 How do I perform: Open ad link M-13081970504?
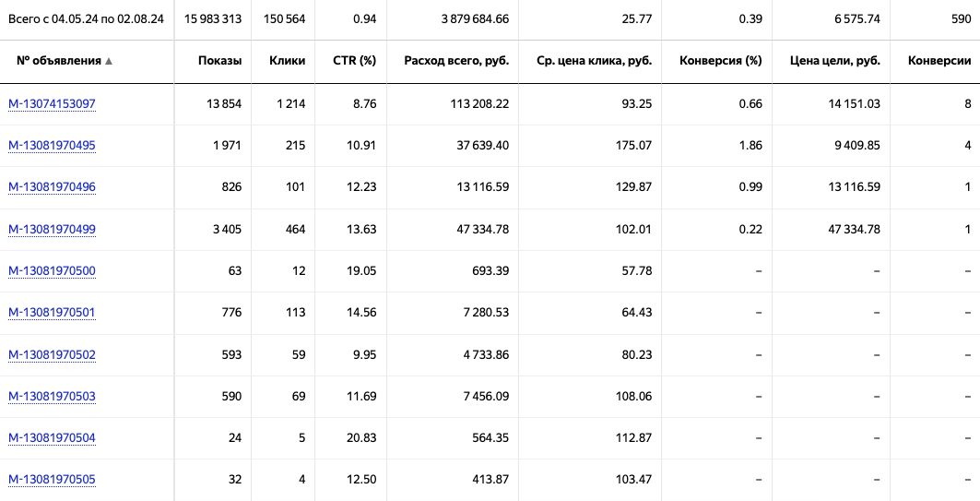pos(52,437)
